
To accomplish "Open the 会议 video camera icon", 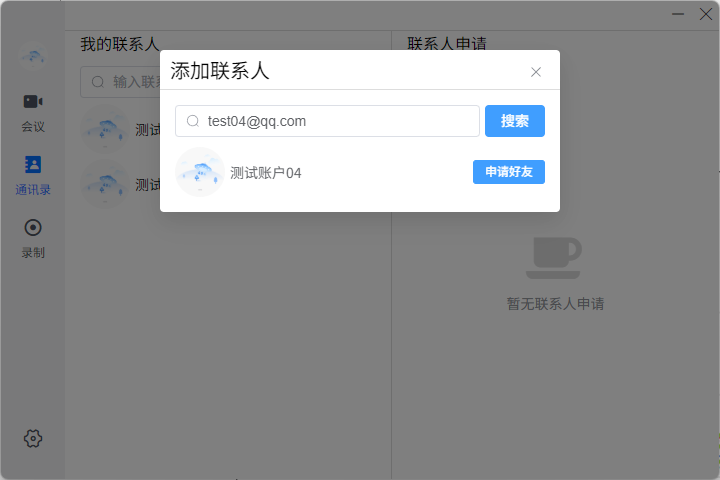I will [33, 102].
